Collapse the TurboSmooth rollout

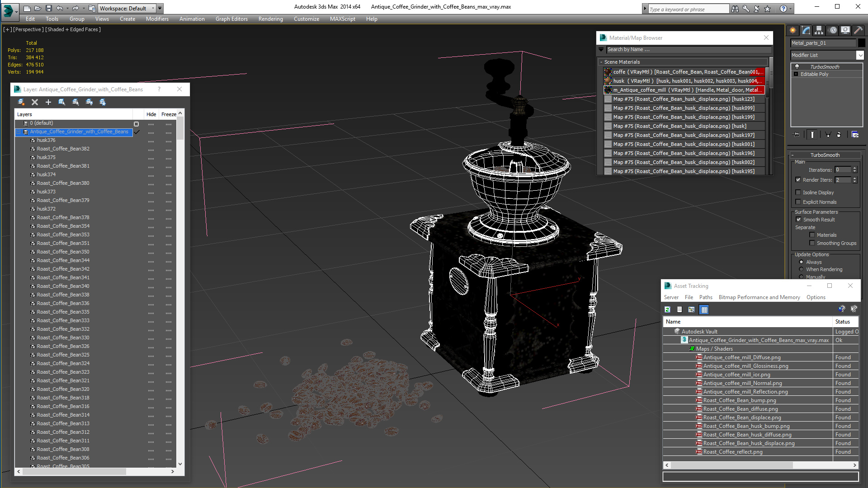[793, 155]
